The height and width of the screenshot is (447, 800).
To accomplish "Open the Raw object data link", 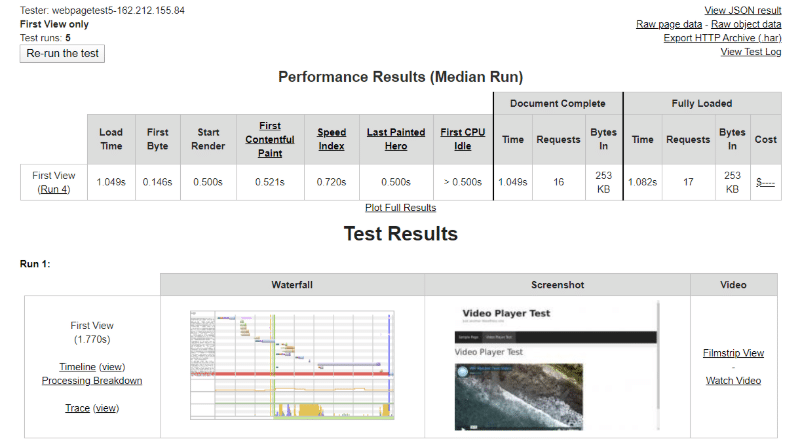I will [745, 24].
